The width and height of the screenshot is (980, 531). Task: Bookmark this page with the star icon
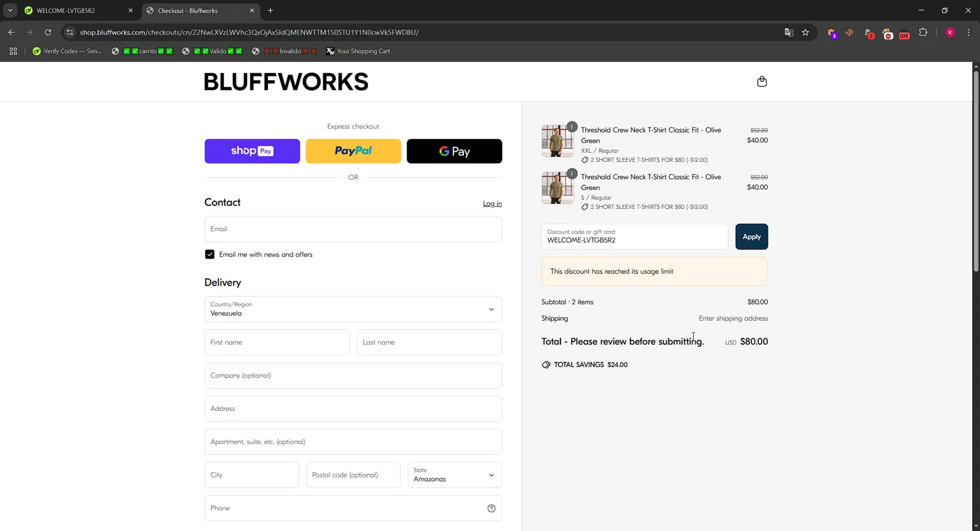[x=806, y=32]
